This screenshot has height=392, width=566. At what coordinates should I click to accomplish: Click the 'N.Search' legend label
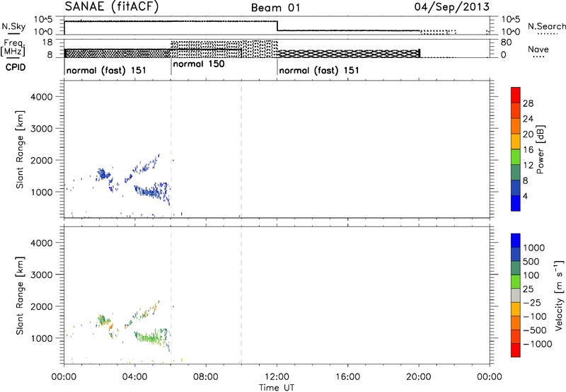(546, 26)
